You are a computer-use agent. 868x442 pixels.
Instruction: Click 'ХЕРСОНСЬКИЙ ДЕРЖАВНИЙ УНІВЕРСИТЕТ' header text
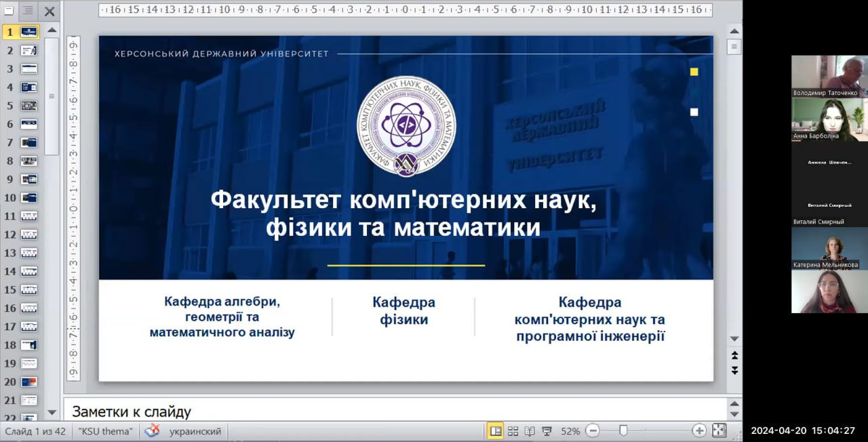click(x=221, y=54)
